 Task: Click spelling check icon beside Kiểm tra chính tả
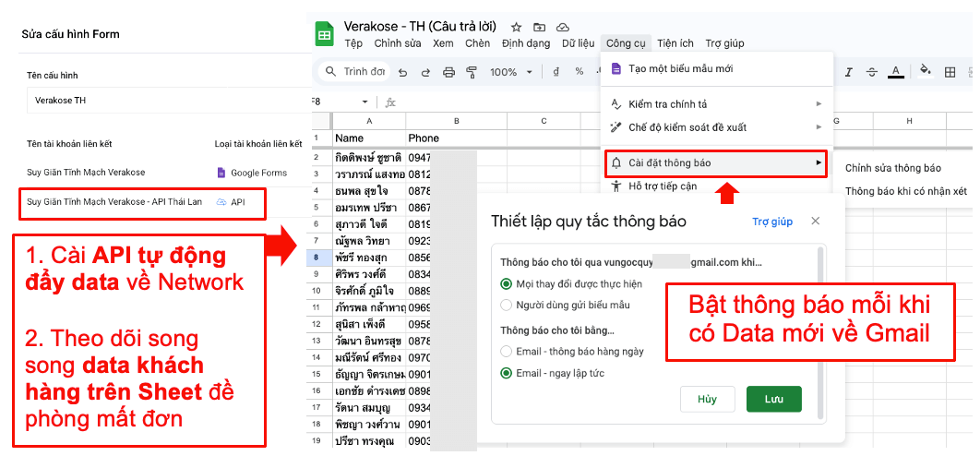(x=616, y=103)
